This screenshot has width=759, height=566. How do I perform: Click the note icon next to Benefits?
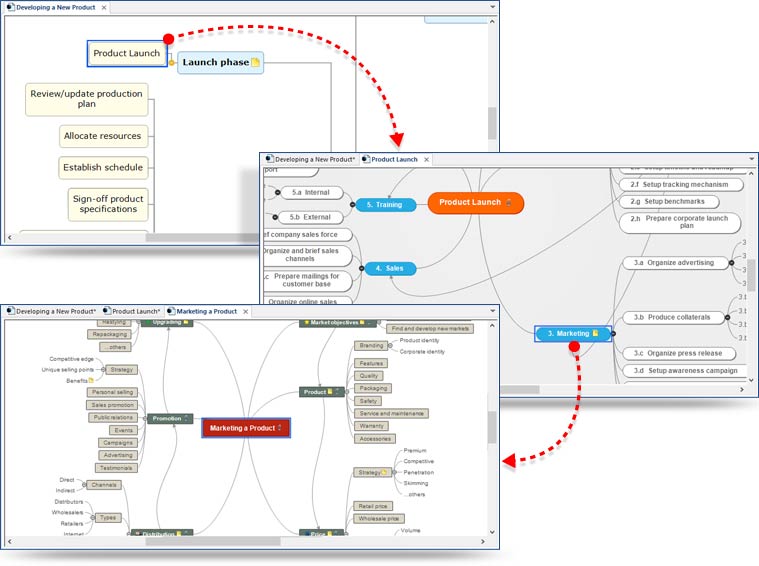[x=91, y=381]
